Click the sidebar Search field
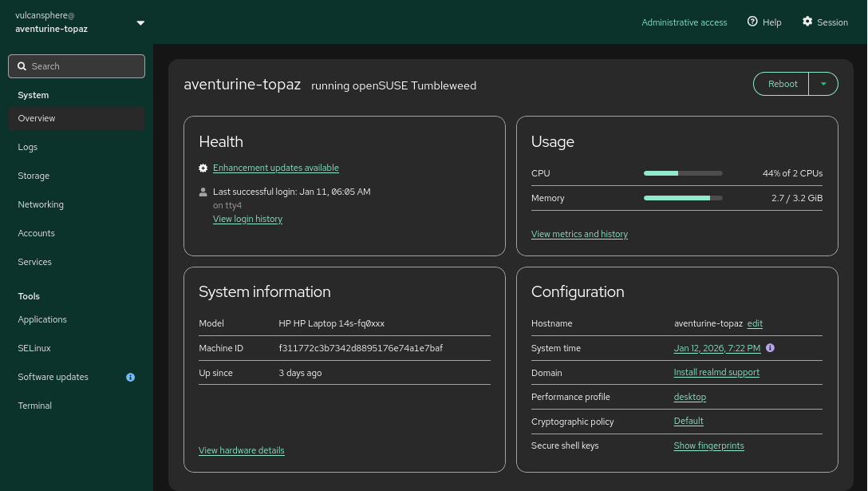 (77, 66)
